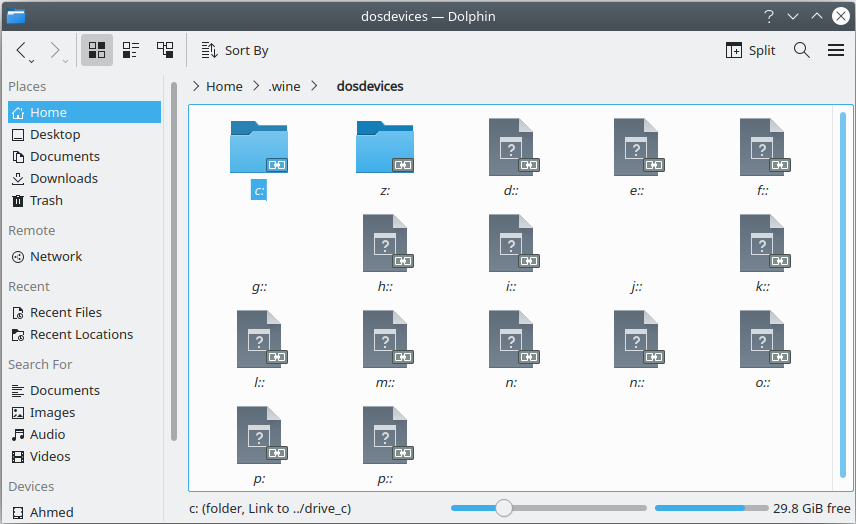The image size is (856, 524).
Task: Go back with the back arrow
Action: [x=21, y=50]
